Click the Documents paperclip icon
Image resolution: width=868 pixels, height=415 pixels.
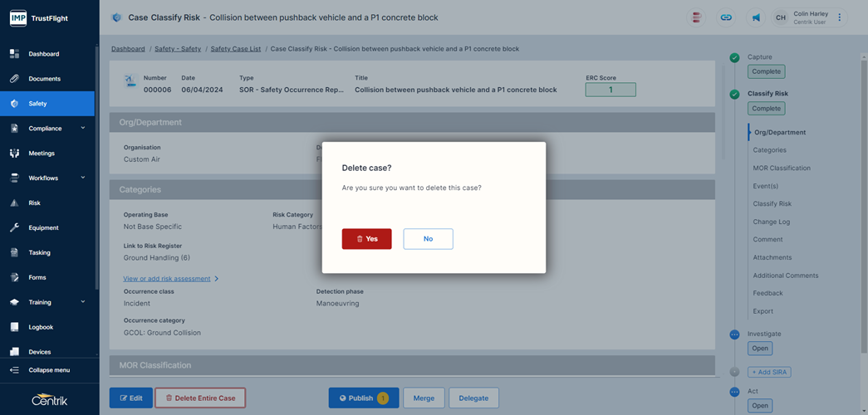[15, 79]
